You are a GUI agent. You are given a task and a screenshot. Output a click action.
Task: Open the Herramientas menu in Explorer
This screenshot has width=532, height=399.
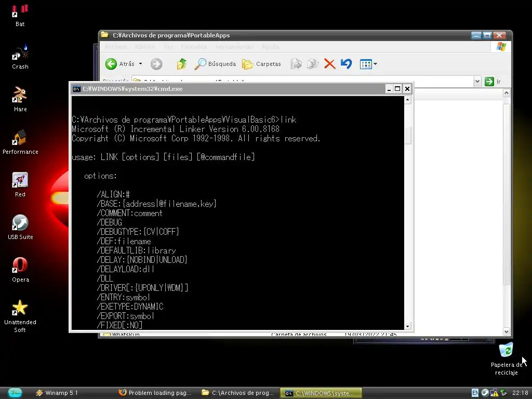(x=234, y=47)
